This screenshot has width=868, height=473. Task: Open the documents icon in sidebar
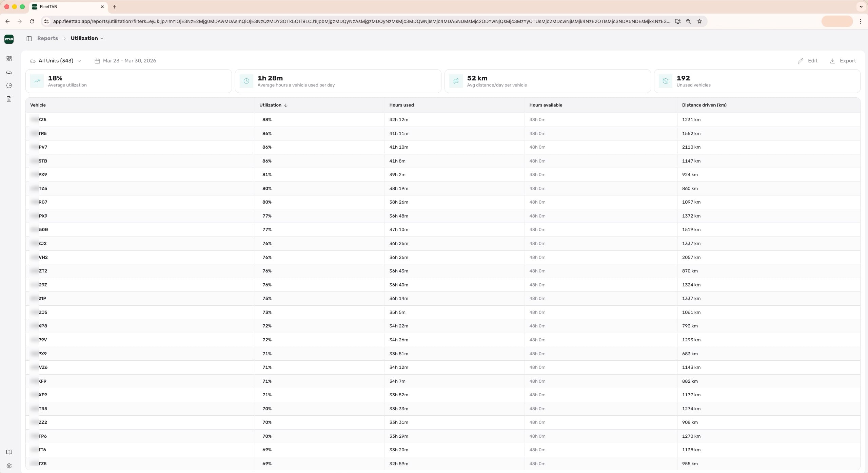tap(9, 99)
